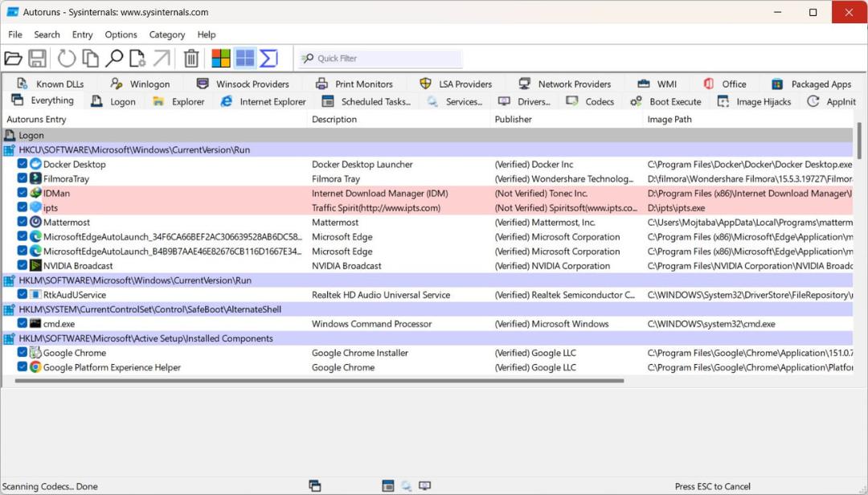868x495 pixels.
Task: Open the Packaged Apps tab
Action: tap(812, 84)
